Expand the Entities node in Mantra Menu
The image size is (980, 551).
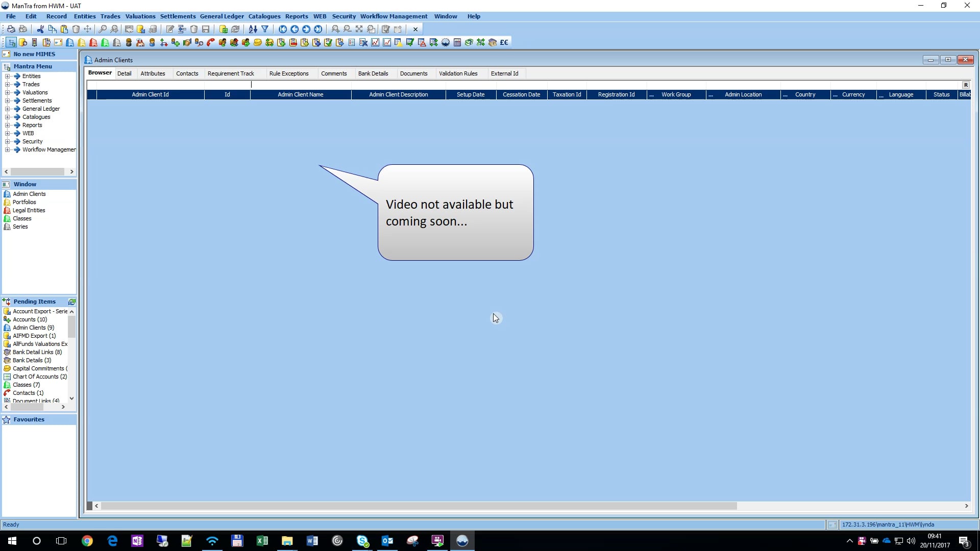tap(7, 76)
